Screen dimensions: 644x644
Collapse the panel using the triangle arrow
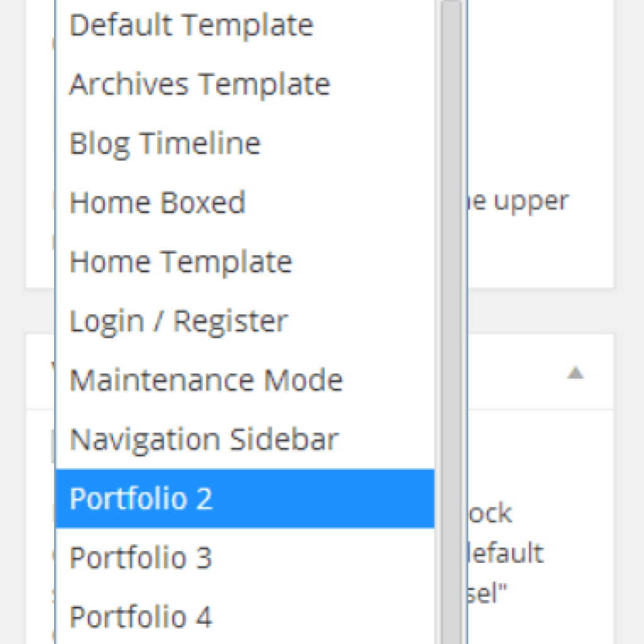tap(575, 374)
